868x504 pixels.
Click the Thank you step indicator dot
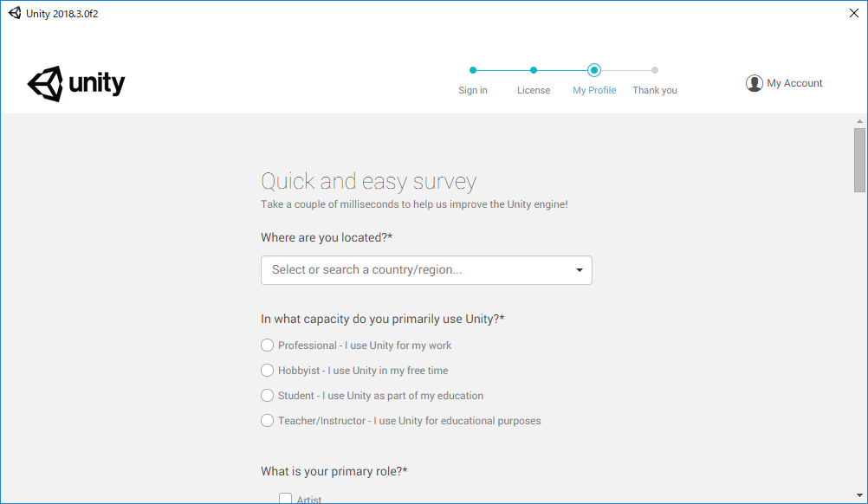coord(654,70)
